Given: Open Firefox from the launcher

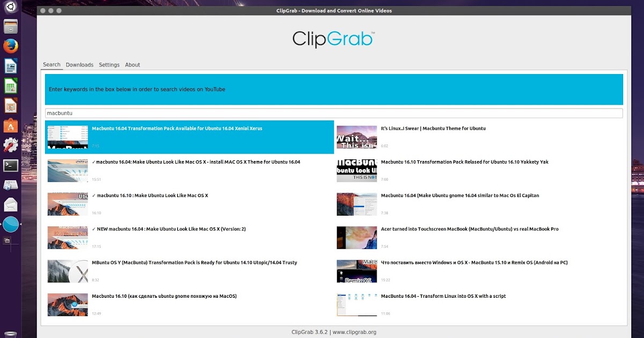Looking at the screenshot, I should 11,46.
